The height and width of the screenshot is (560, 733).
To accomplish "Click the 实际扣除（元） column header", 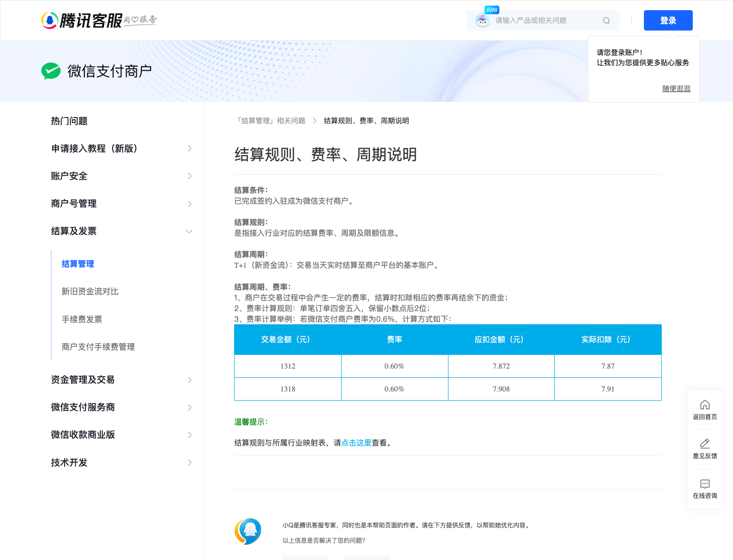I will (x=608, y=340).
